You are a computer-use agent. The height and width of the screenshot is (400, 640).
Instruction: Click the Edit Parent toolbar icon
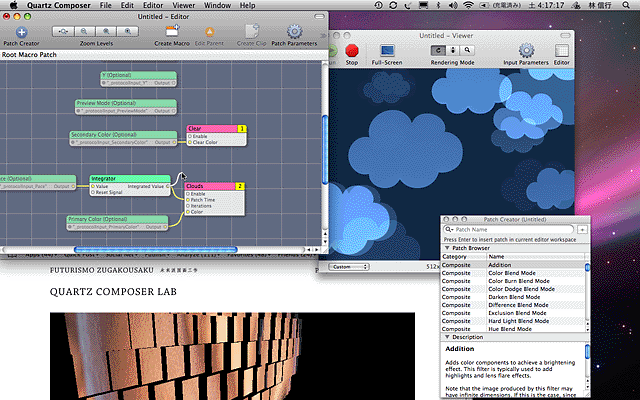coord(209,32)
